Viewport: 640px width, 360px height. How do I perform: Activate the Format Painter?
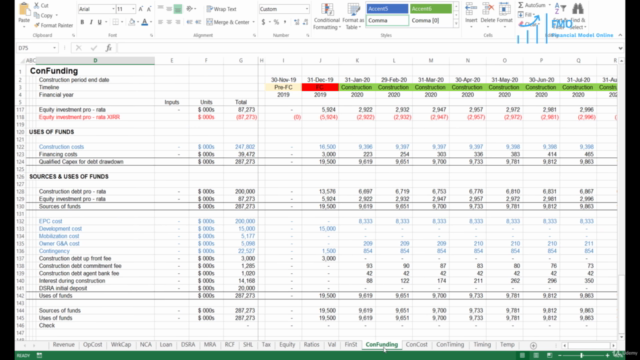[53, 25]
